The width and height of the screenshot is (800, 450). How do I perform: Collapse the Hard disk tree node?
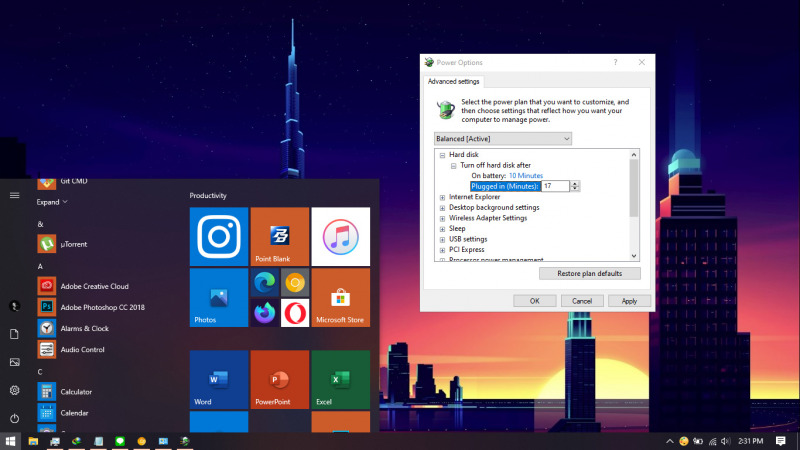click(442, 155)
